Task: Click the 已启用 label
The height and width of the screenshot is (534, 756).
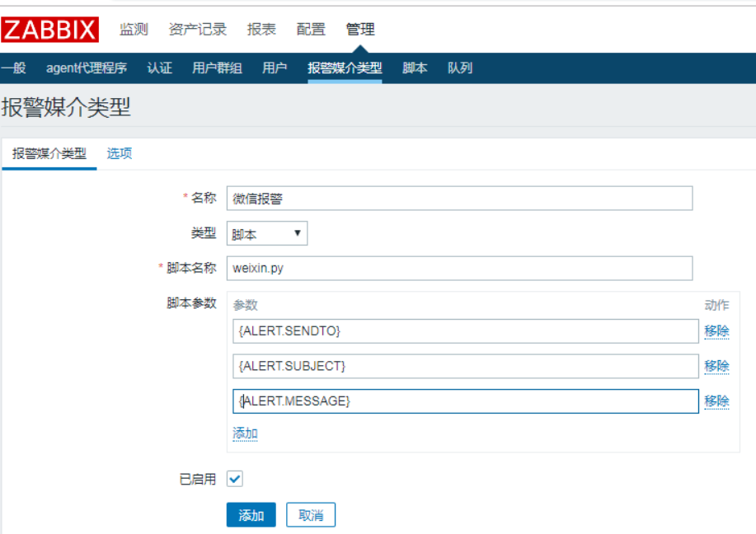Action: (198, 479)
